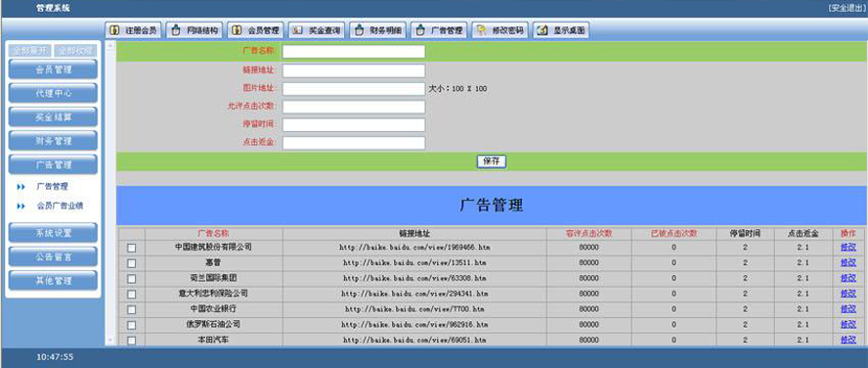This screenshot has width=868, height=368.
Task: Click the 本田汽车 ad name cell
Action: tap(213, 340)
